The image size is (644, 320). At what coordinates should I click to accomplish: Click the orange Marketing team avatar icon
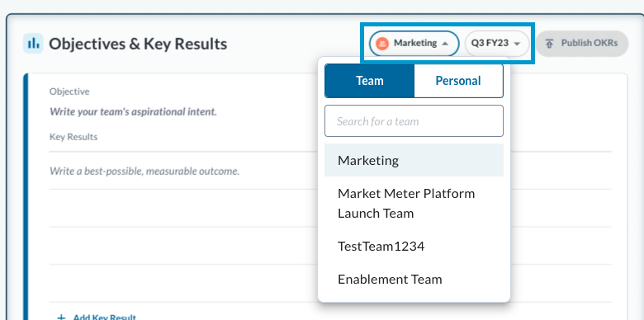click(382, 43)
